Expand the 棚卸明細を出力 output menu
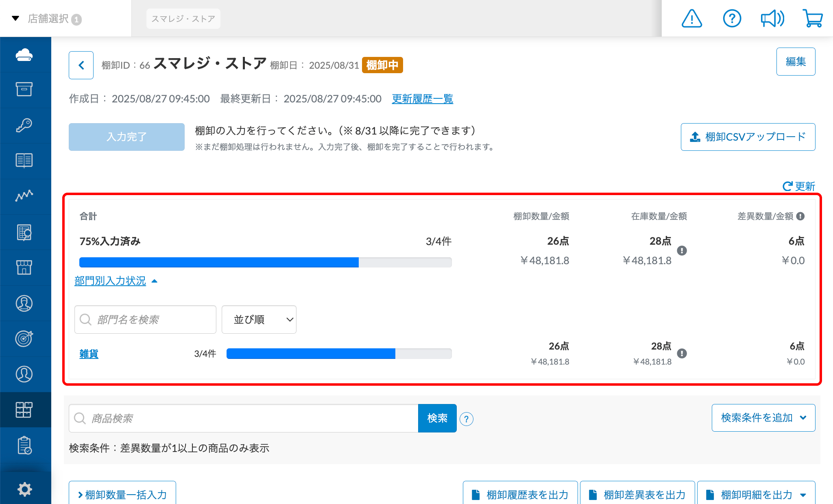This screenshot has height=504, width=833. 756,494
